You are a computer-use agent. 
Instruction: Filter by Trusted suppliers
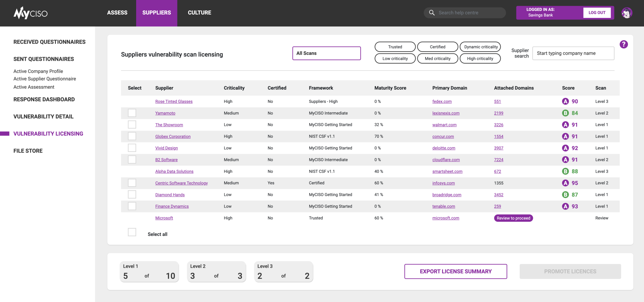[x=395, y=47]
